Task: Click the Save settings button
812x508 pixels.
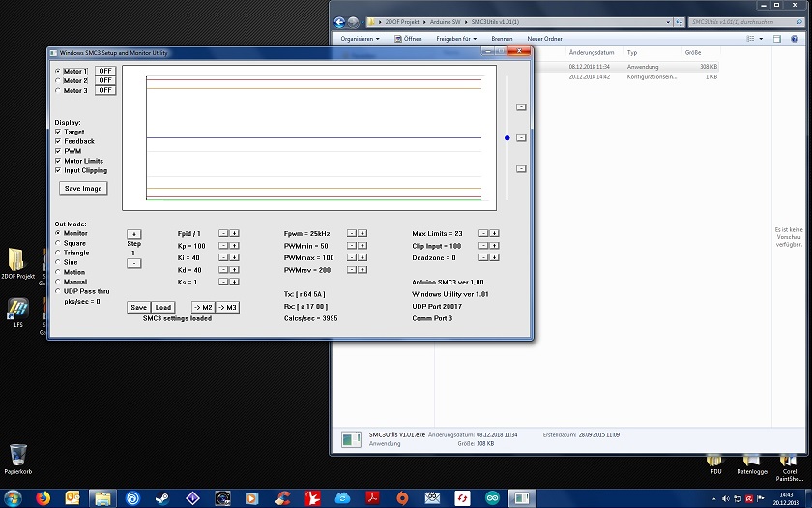Action: point(138,307)
